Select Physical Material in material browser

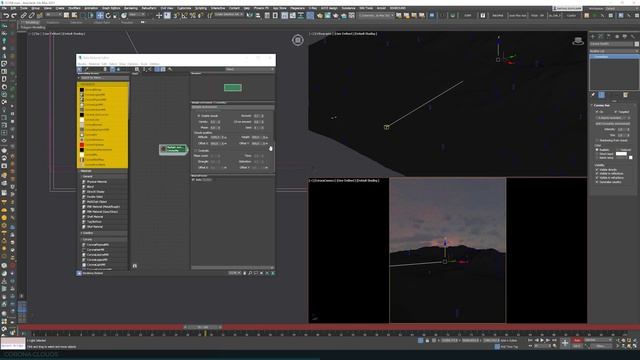pos(97,182)
